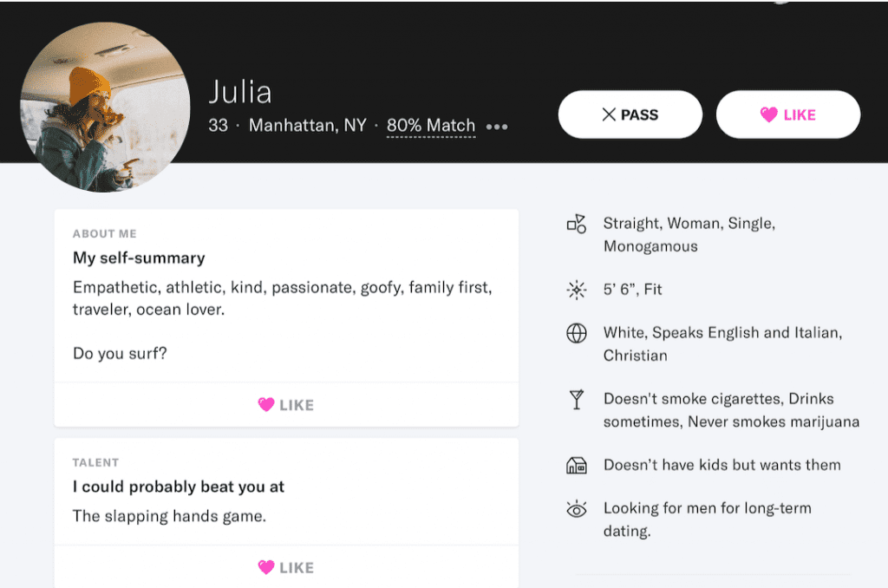Click the eye icon for looking for

click(577, 509)
